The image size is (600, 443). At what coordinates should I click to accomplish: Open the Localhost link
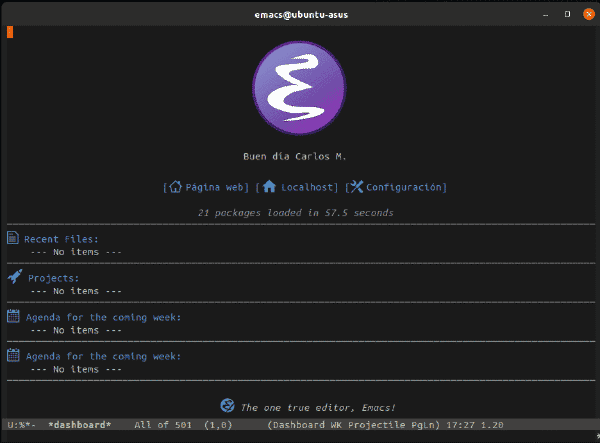[x=307, y=187]
